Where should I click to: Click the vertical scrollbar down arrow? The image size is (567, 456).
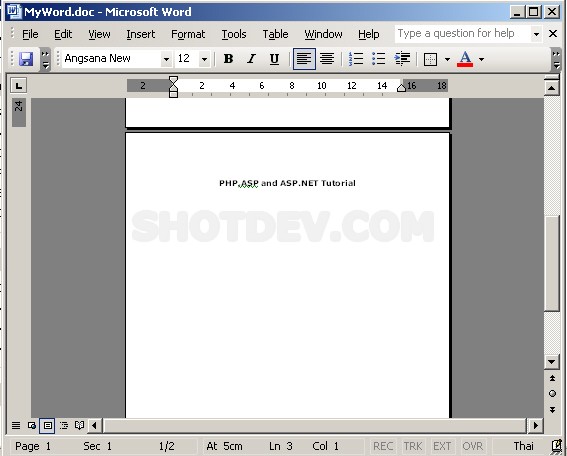click(551, 362)
